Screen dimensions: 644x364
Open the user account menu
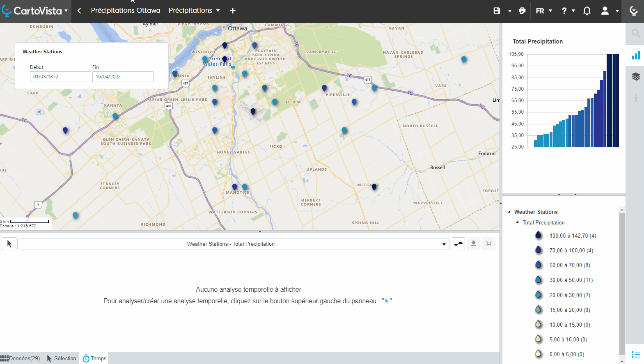coord(605,11)
